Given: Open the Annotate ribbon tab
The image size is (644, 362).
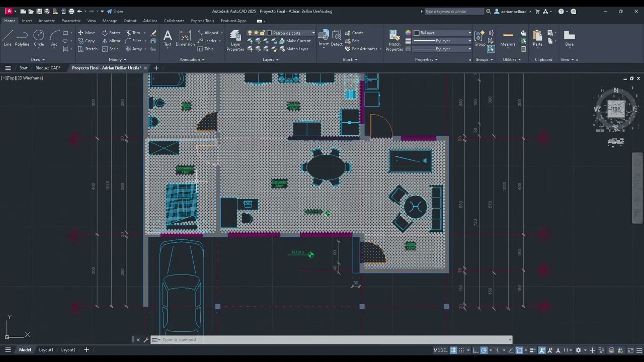Looking at the screenshot, I should point(47,21).
